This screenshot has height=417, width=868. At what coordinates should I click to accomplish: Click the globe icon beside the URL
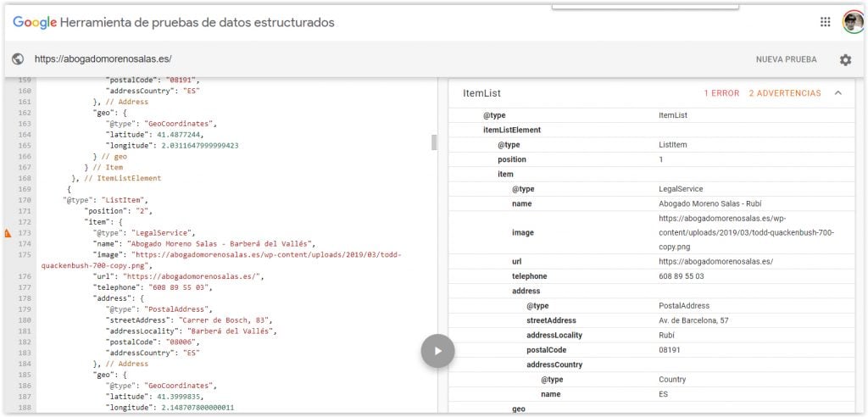click(x=18, y=59)
